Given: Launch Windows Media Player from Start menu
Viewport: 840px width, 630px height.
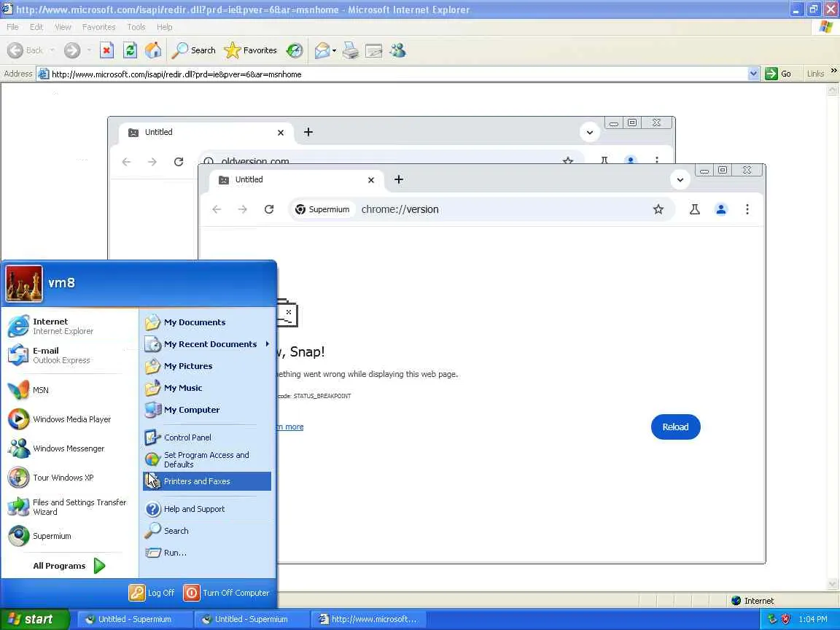Looking at the screenshot, I should point(70,419).
